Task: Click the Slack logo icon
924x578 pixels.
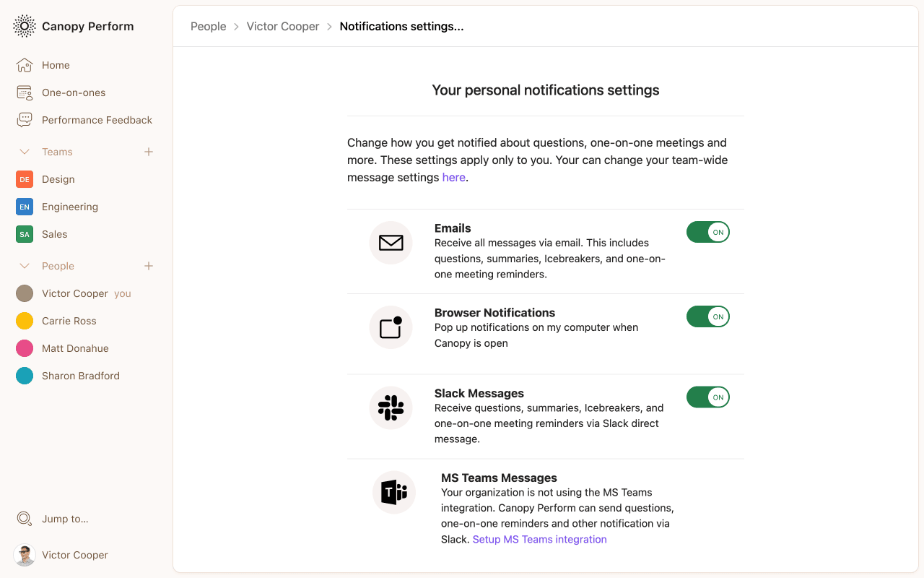Action: [x=391, y=408]
